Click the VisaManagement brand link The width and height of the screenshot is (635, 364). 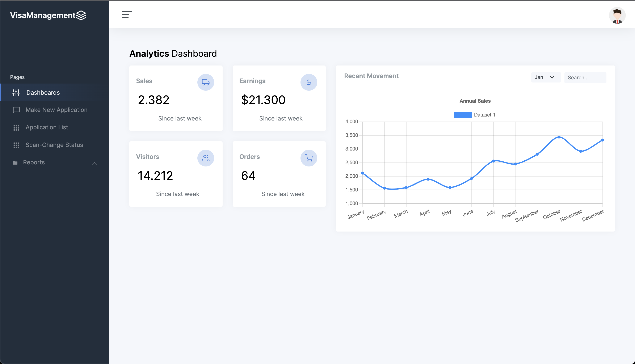pos(48,15)
